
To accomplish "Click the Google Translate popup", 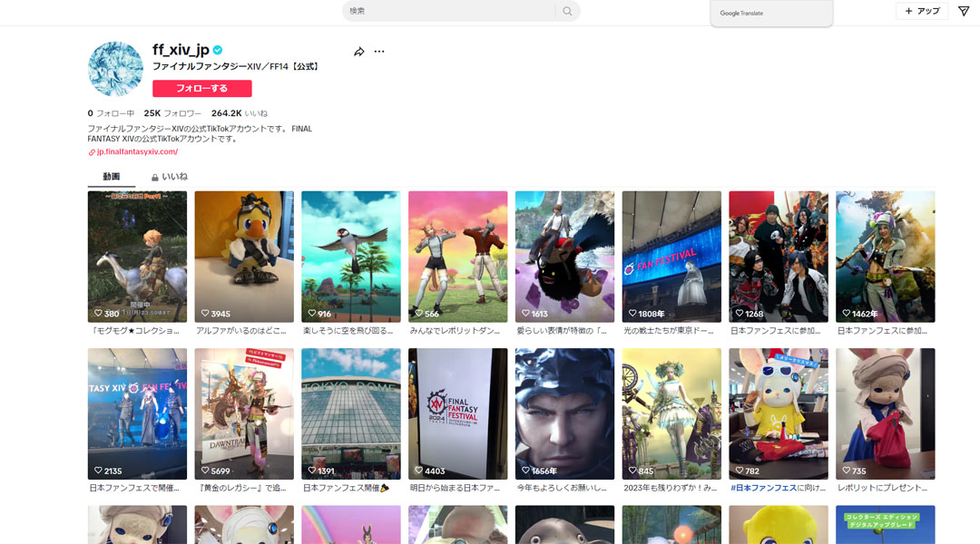I will coord(771,14).
